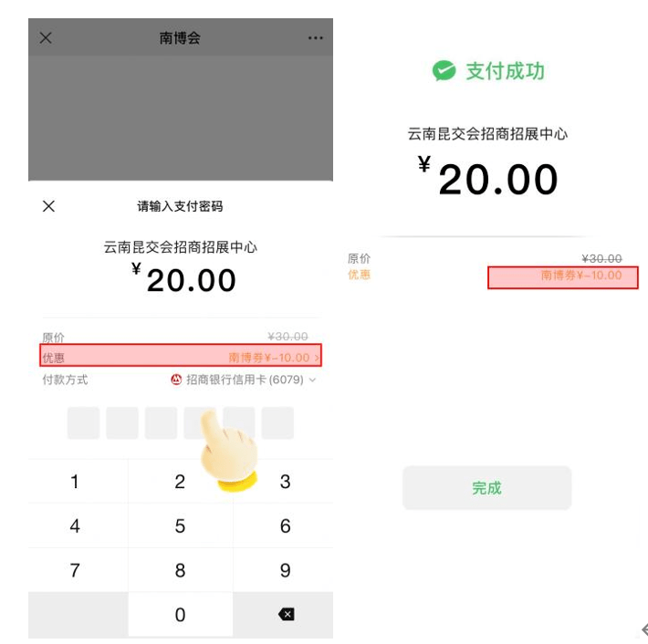Open the three-dot more options menu
Screen dimensions: 648x644
(x=315, y=38)
